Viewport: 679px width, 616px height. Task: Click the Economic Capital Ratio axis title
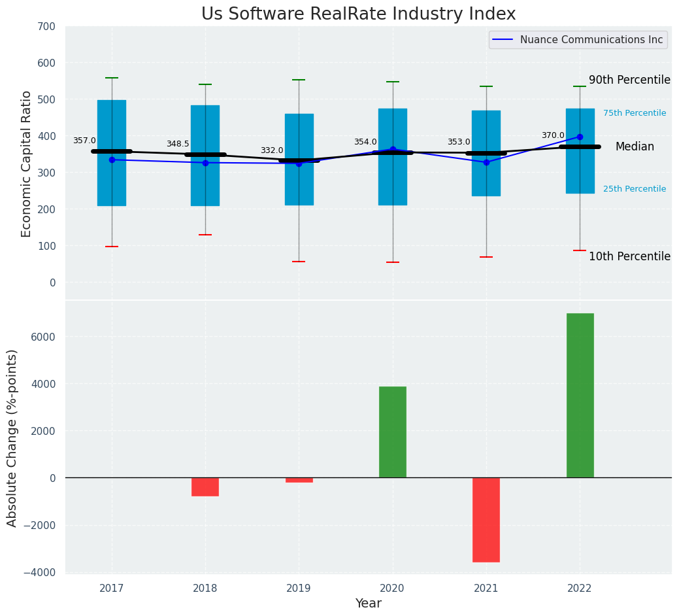coord(27,163)
